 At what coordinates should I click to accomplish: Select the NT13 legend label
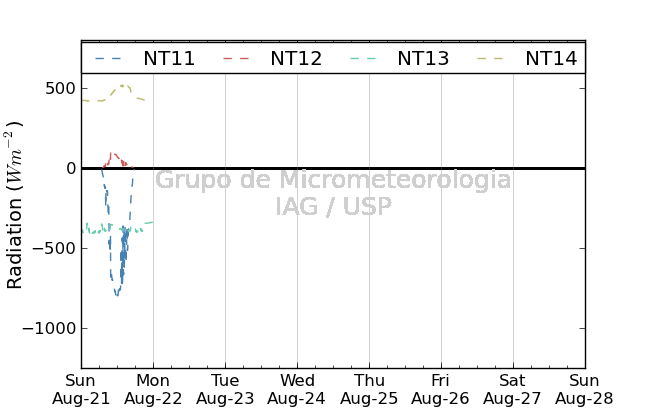click(423, 58)
